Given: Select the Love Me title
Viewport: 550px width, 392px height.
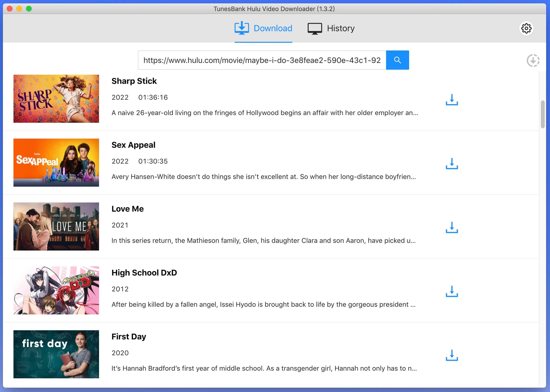Looking at the screenshot, I should 128,209.
